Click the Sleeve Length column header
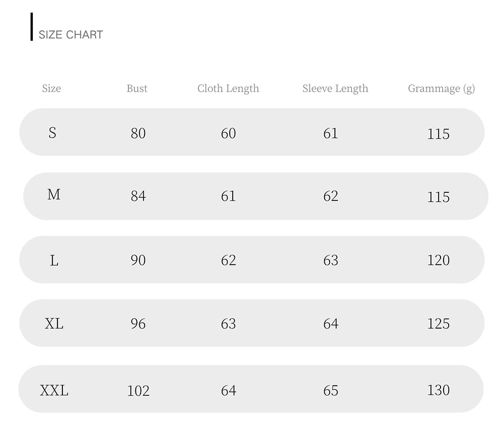The width and height of the screenshot is (504, 448). coord(335,89)
